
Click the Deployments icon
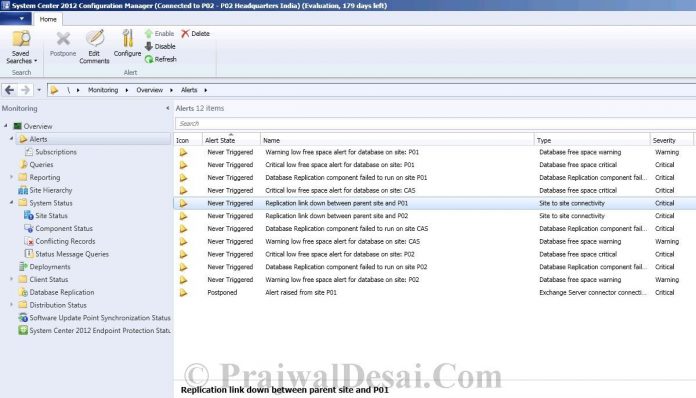point(23,267)
